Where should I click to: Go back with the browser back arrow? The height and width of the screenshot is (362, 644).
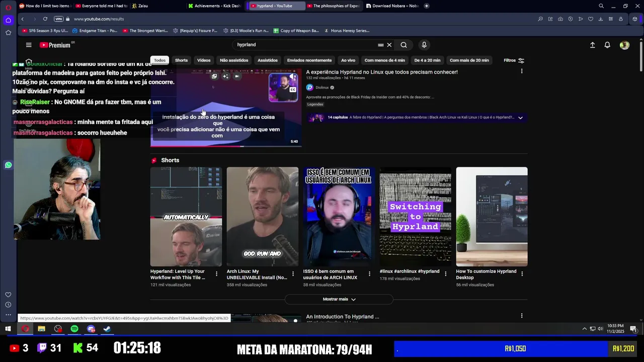22,19
